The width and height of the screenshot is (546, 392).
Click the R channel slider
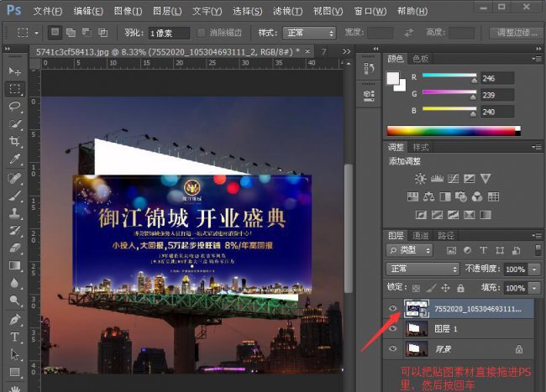(x=449, y=76)
